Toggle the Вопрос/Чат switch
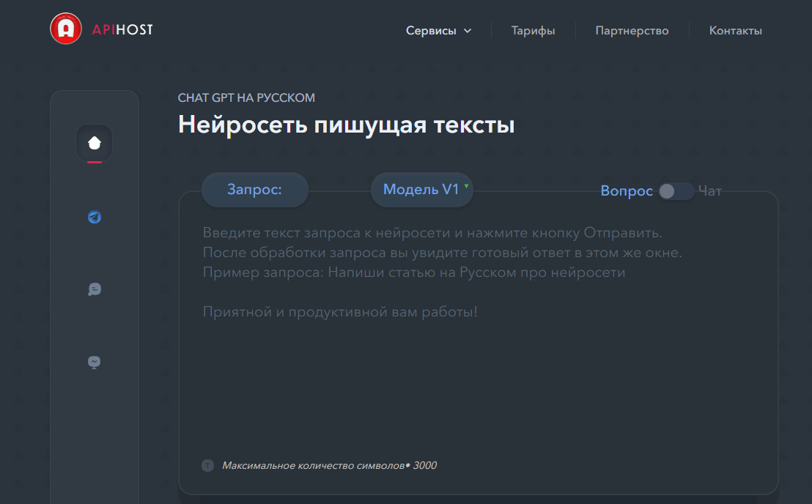Viewport: 812px width, 504px height. point(675,191)
